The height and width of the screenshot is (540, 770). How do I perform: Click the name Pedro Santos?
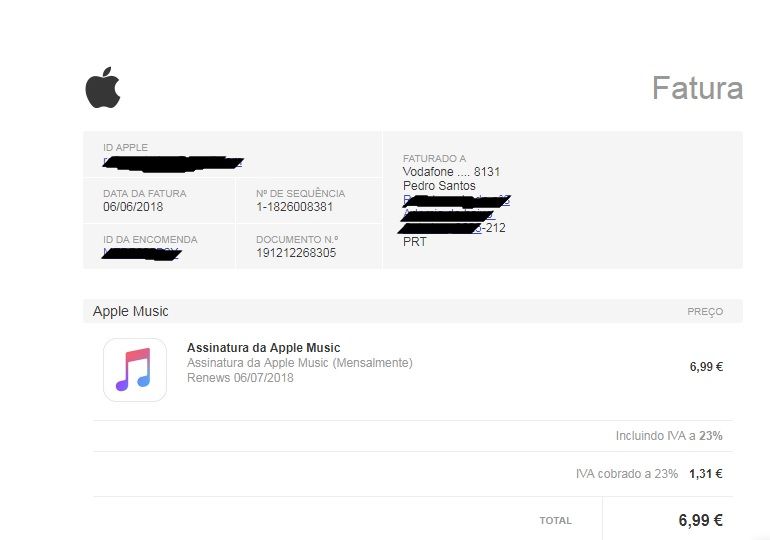coord(439,186)
